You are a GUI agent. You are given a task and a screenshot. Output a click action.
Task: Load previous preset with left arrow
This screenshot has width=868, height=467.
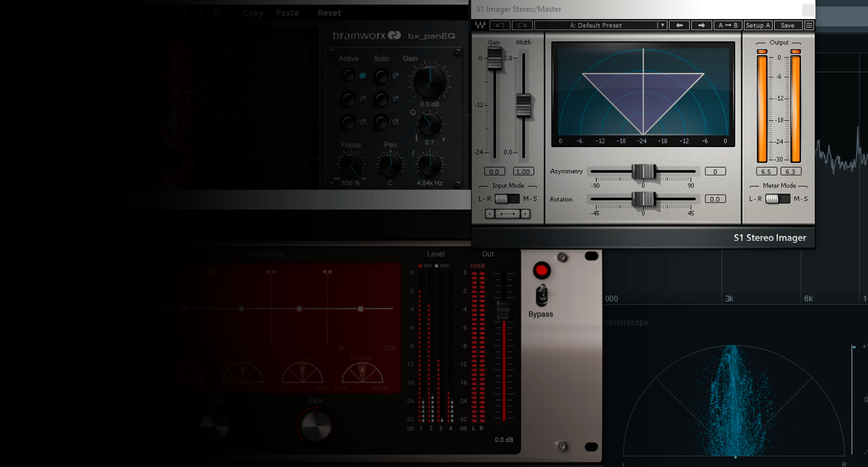(x=679, y=25)
